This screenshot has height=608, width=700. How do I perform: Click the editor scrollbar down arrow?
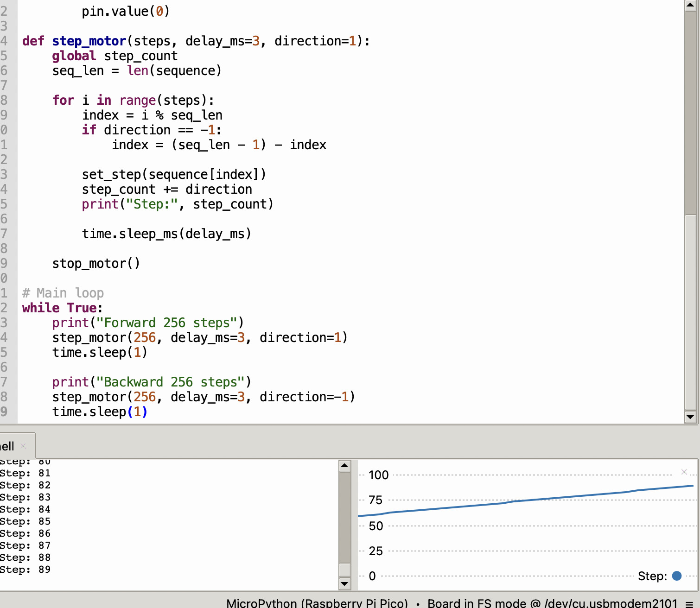click(690, 417)
